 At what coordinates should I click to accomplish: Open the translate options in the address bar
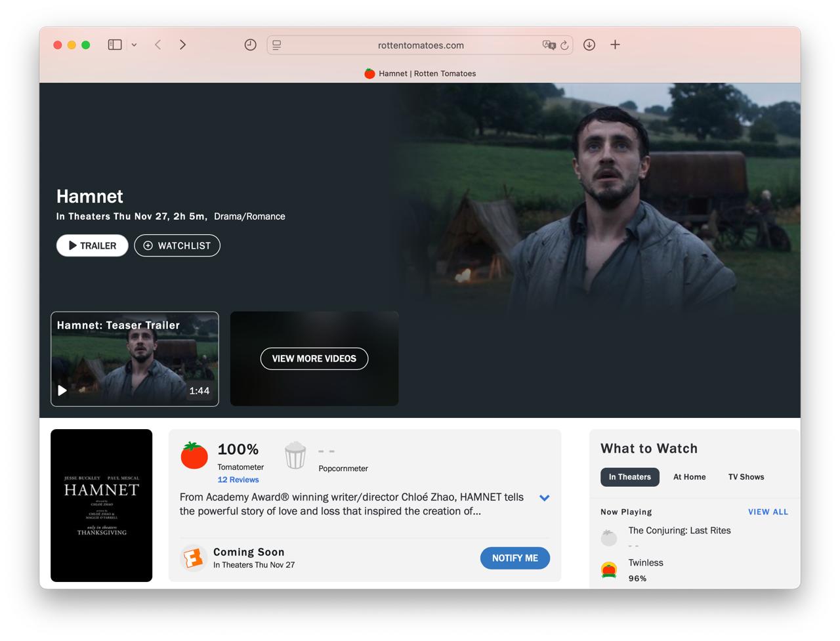pos(549,45)
